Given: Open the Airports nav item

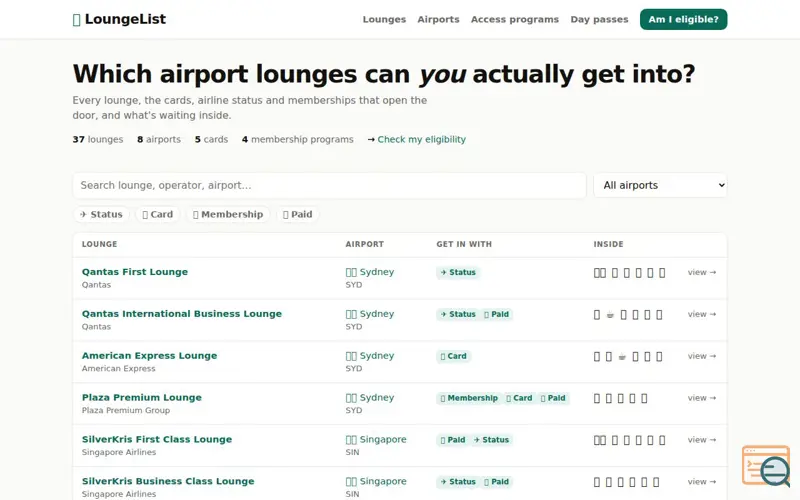Looking at the screenshot, I should [438, 19].
